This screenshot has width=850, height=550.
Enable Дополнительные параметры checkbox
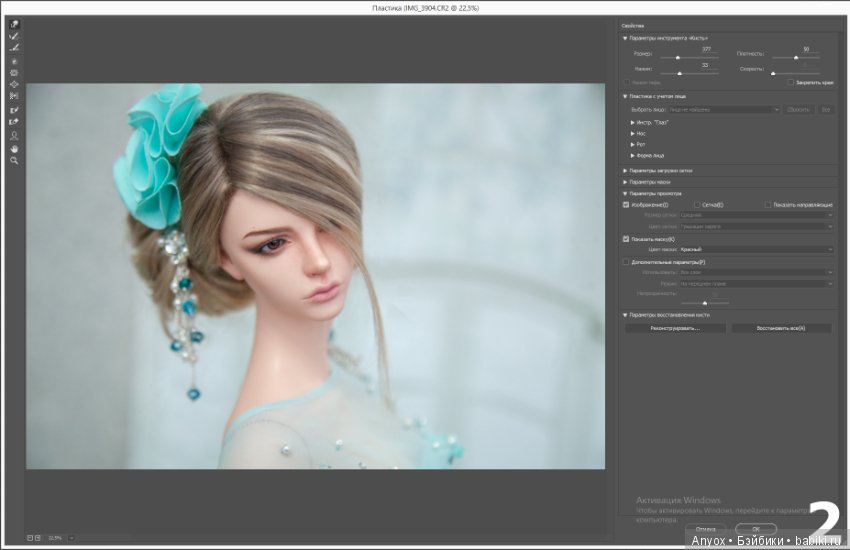pos(626,262)
